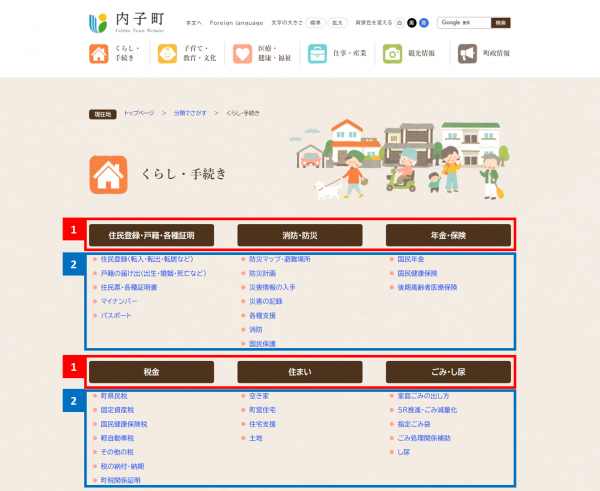The height and width of the screenshot is (491, 600).
Task: Open the 観光情報 camera icon
Action: [393, 54]
